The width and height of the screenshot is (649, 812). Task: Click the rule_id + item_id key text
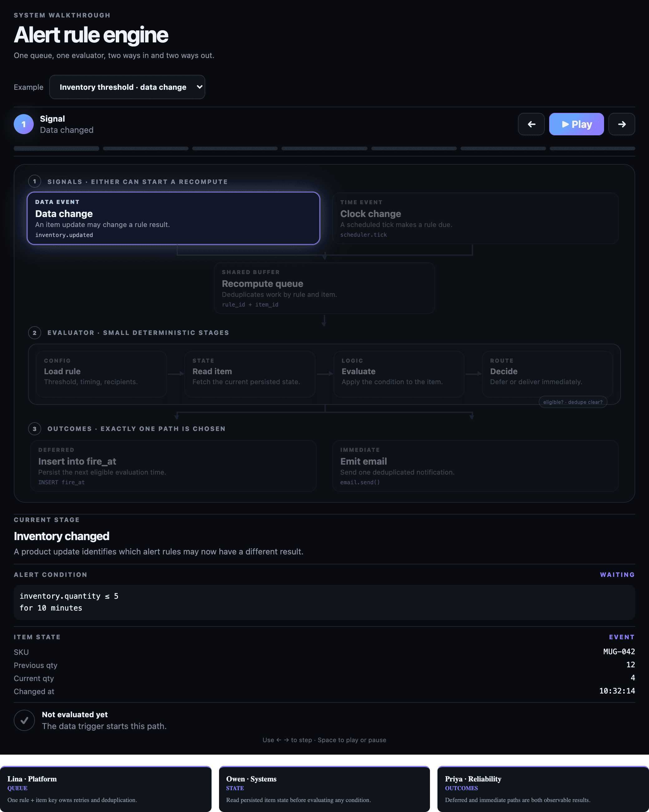(250, 305)
